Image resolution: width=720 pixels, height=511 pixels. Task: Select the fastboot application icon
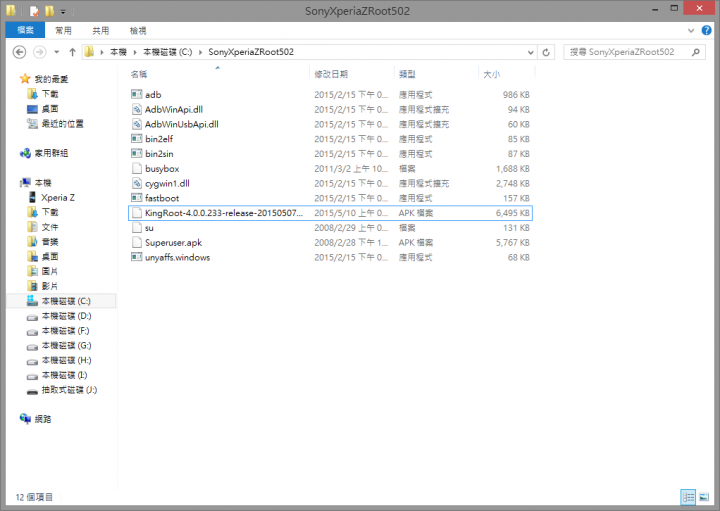pyautogui.click(x=137, y=198)
